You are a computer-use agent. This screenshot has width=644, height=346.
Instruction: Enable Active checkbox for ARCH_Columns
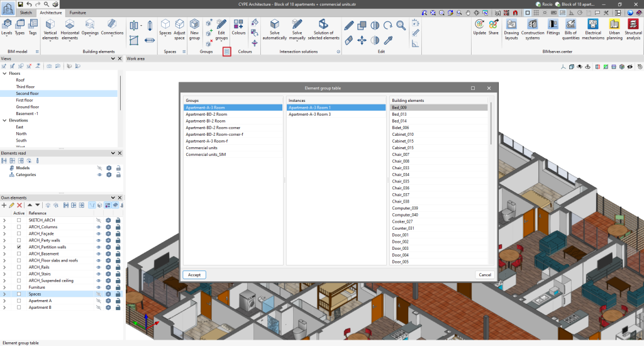coord(19,226)
